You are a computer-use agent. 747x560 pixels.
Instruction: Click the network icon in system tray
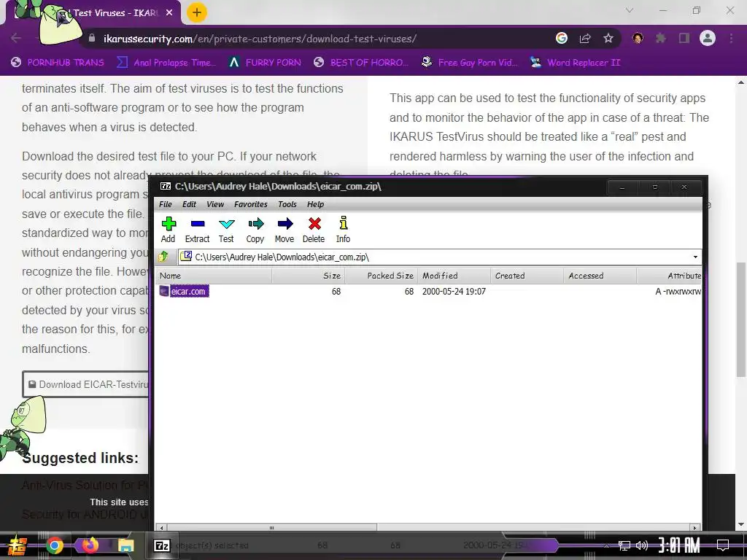coord(624,545)
